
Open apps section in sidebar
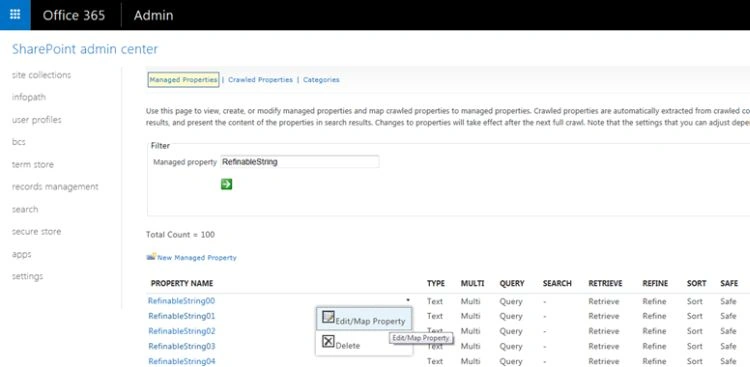pyautogui.click(x=22, y=254)
